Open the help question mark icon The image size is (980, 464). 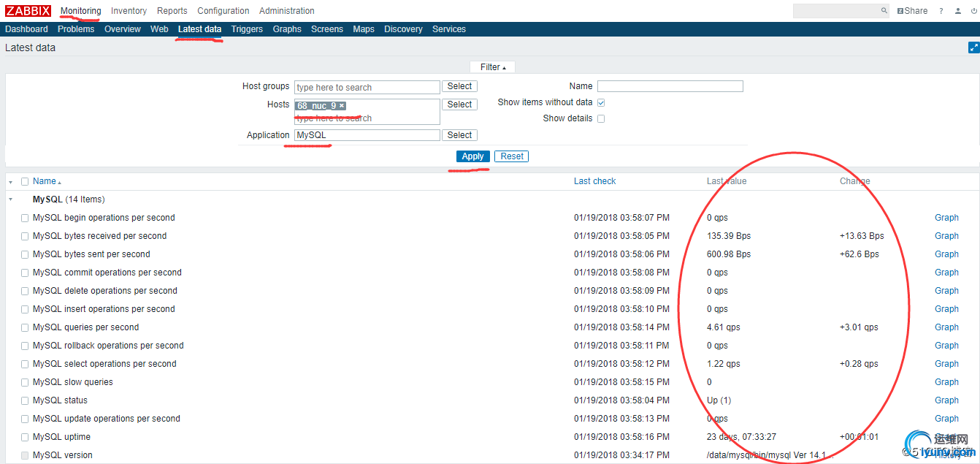(941, 11)
